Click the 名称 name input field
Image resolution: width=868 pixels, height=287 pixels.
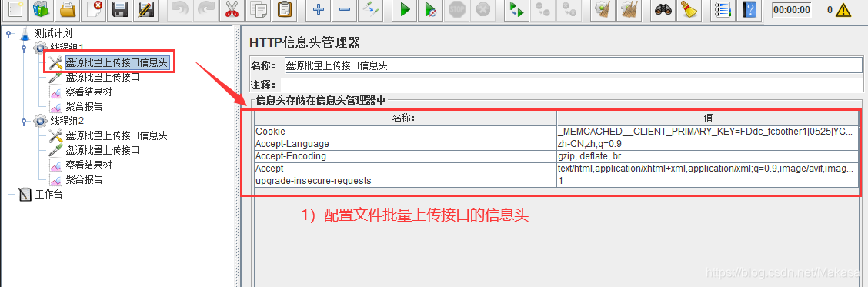tap(573, 65)
